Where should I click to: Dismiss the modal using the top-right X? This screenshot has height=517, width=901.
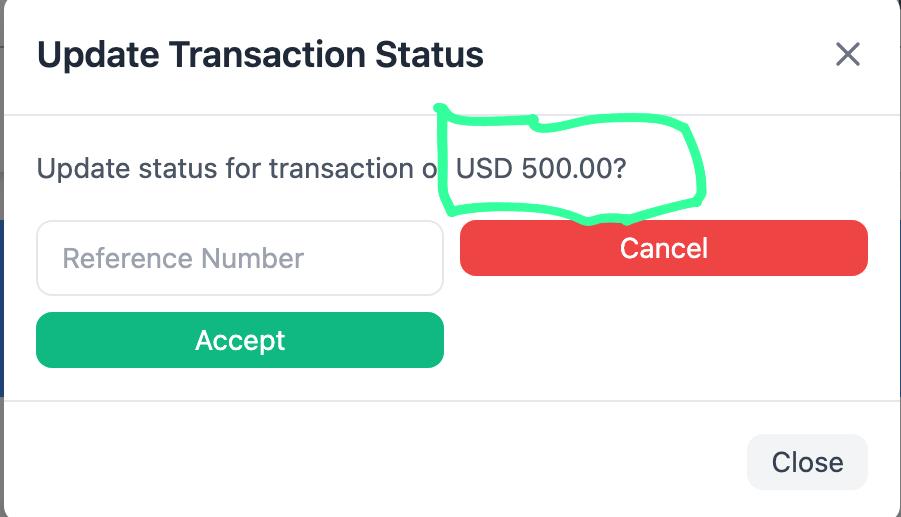click(847, 54)
